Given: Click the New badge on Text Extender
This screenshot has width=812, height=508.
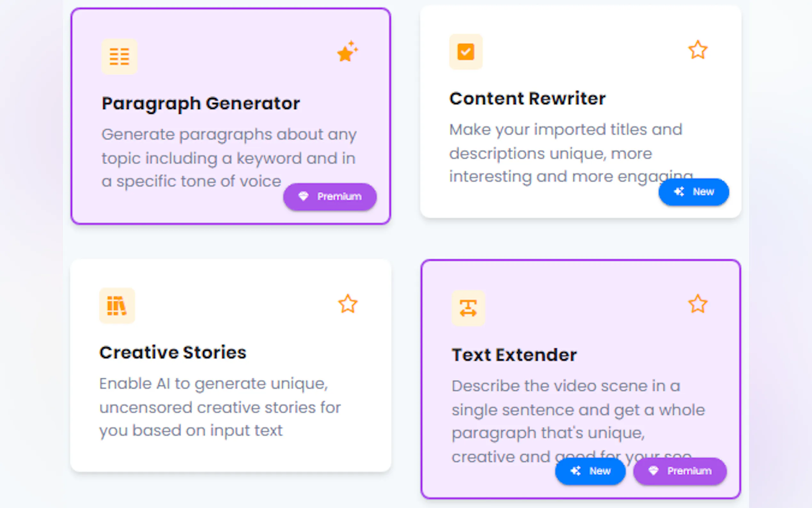Looking at the screenshot, I should point(590,471).
